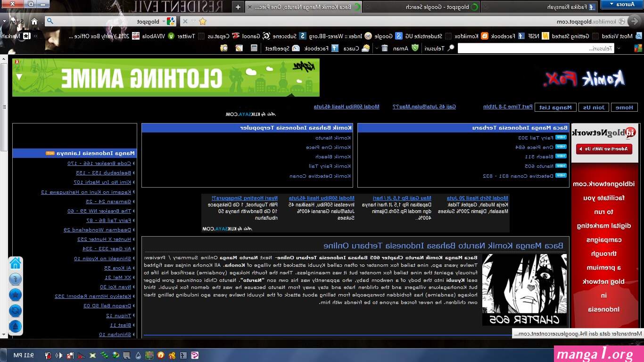
Task: Switch to blogspot - Google Search tab
Action: tap(421, 7)
